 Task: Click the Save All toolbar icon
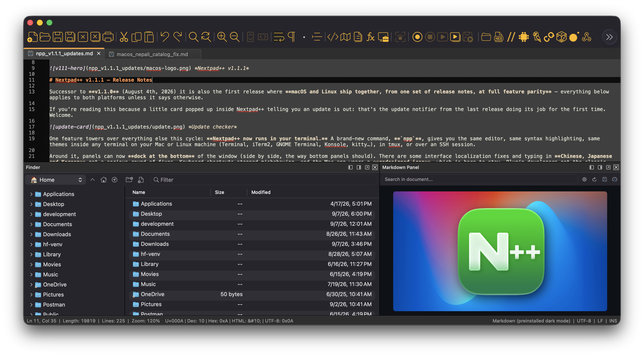(x=70, y=37)
